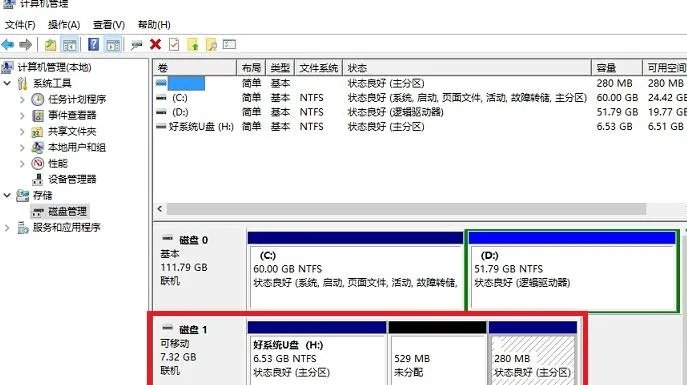Viewport: 687px width, 385px height.
Task: Select the (C:) 60.00 GB NTFS partition block
Action: (x=355, y=271)
